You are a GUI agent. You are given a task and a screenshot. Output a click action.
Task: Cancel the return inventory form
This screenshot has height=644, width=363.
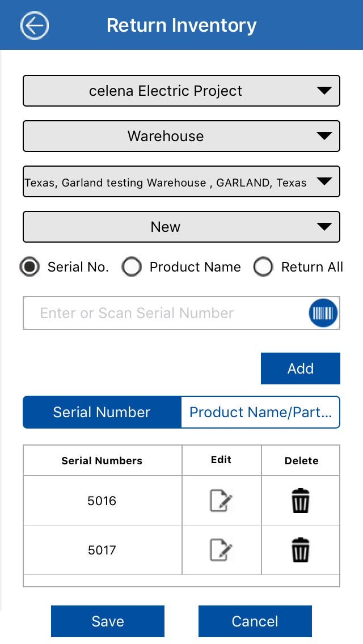[x=255, y=621]
